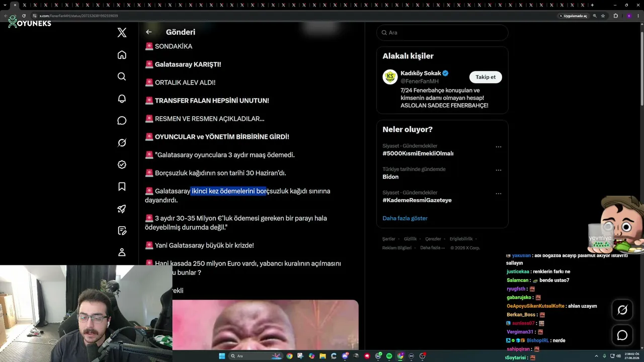Click the line 'Galatasaray KARIŞTI!'

coord(188,64)
